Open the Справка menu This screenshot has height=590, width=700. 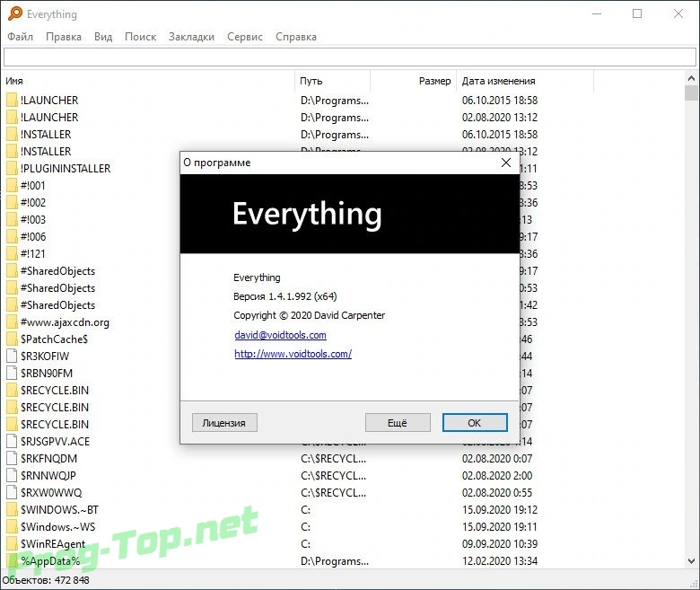[296, 37]
